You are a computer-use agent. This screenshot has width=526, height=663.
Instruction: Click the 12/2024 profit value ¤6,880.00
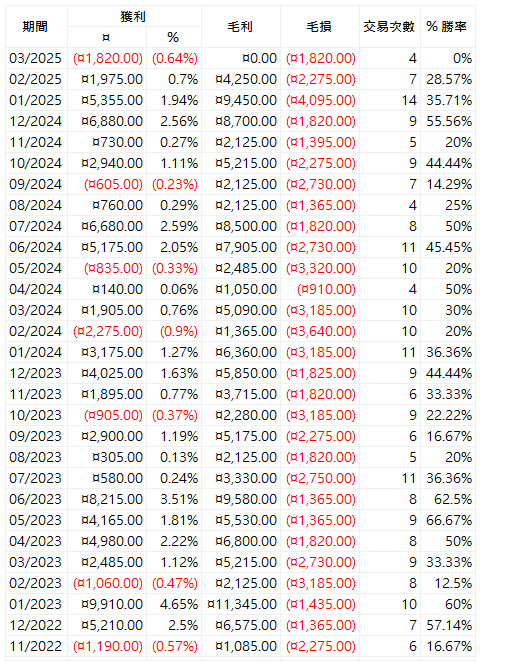pyautogui.click(x=112, y=121)
